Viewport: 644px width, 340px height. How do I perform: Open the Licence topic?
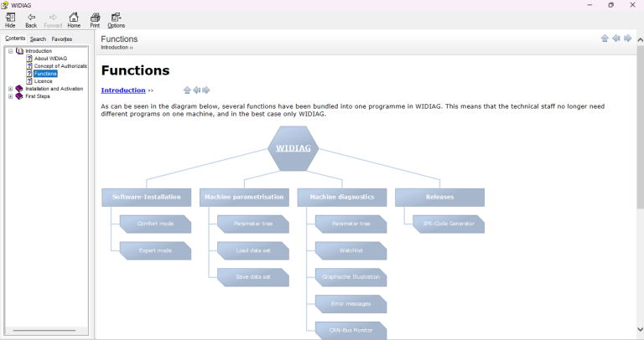pos(43,81)
